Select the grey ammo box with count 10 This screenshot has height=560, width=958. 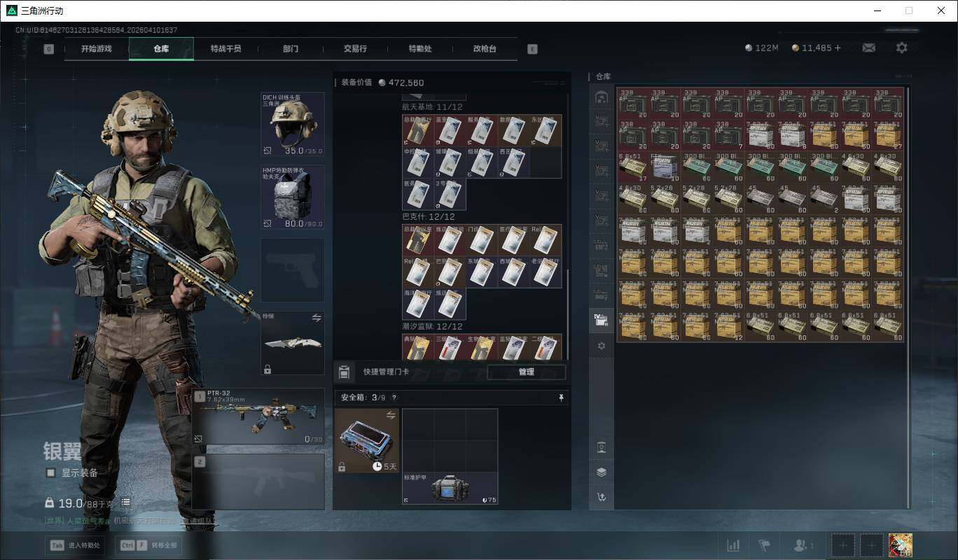(x=665, y=167)
